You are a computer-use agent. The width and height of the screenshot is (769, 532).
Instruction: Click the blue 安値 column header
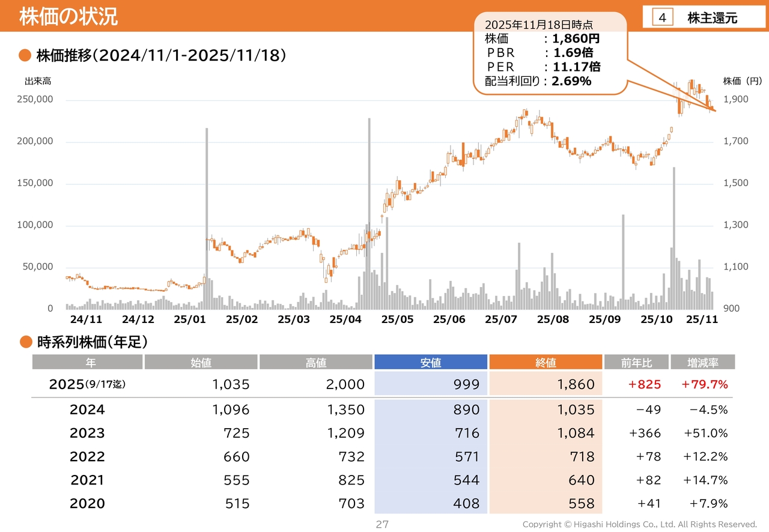(x=431, y=362)
